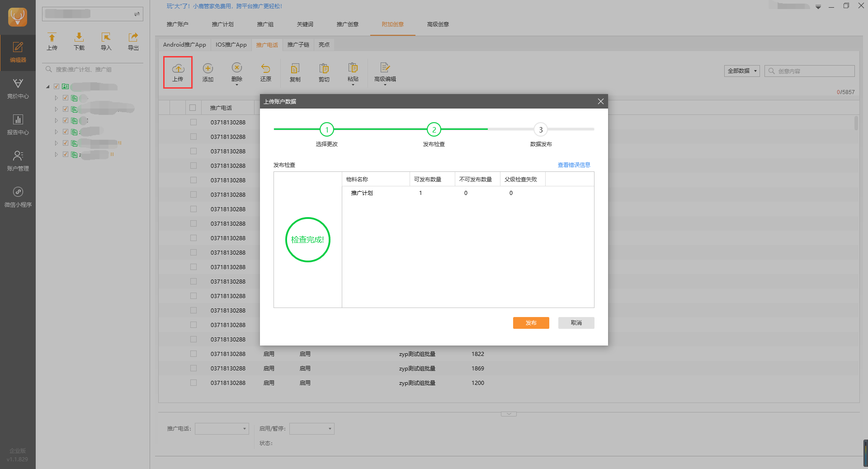Open the 全部数据 filter dropdown
The width and height of the screenshot is (868, 469).
tap(742, 71)
